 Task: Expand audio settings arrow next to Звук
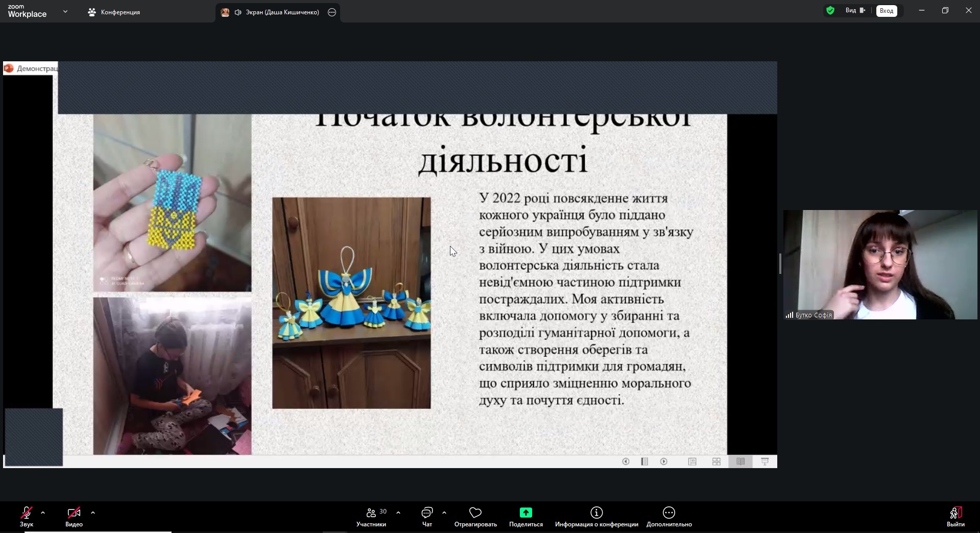click(x=43, y=512)
